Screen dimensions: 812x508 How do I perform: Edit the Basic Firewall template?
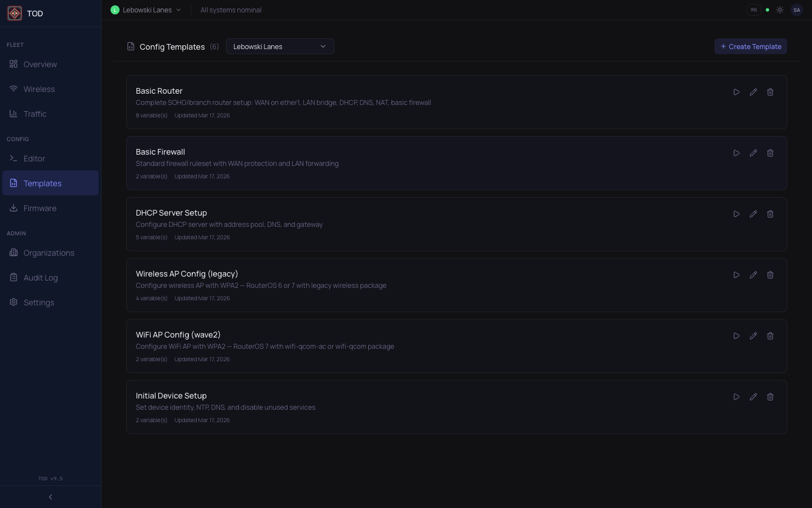pos(753,153)
